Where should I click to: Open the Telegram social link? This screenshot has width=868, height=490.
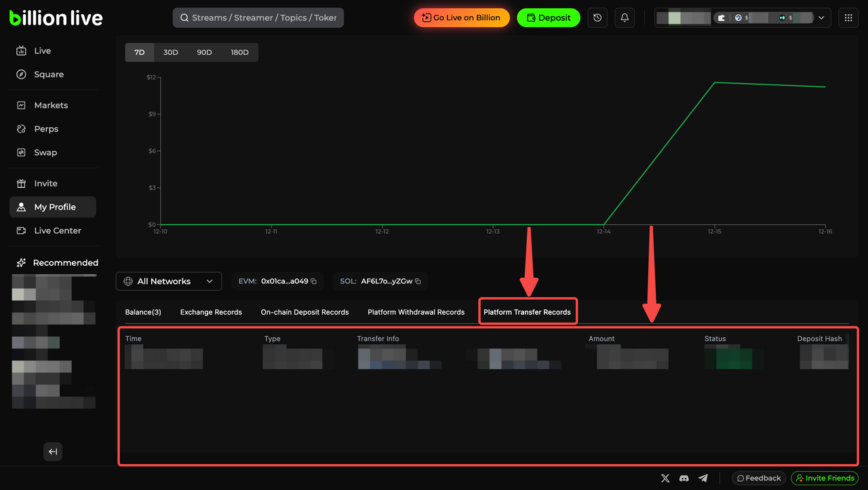click(x=703, y=478)
